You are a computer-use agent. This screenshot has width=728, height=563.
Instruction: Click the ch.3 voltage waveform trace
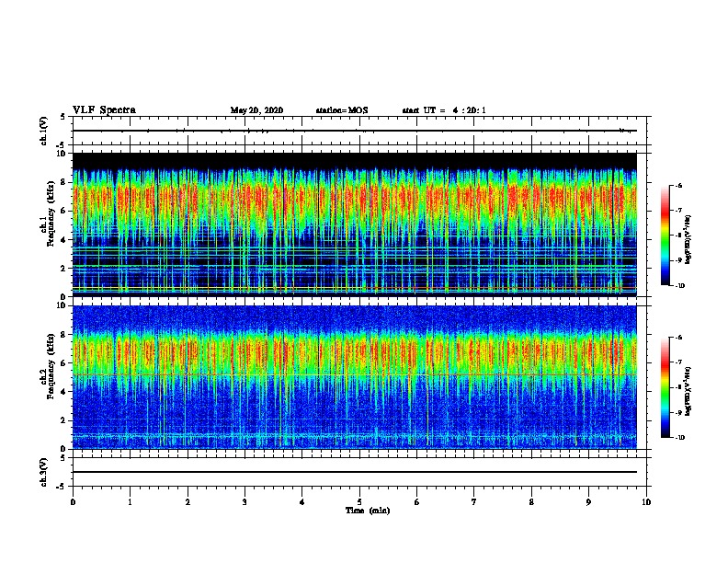point(354,472)
